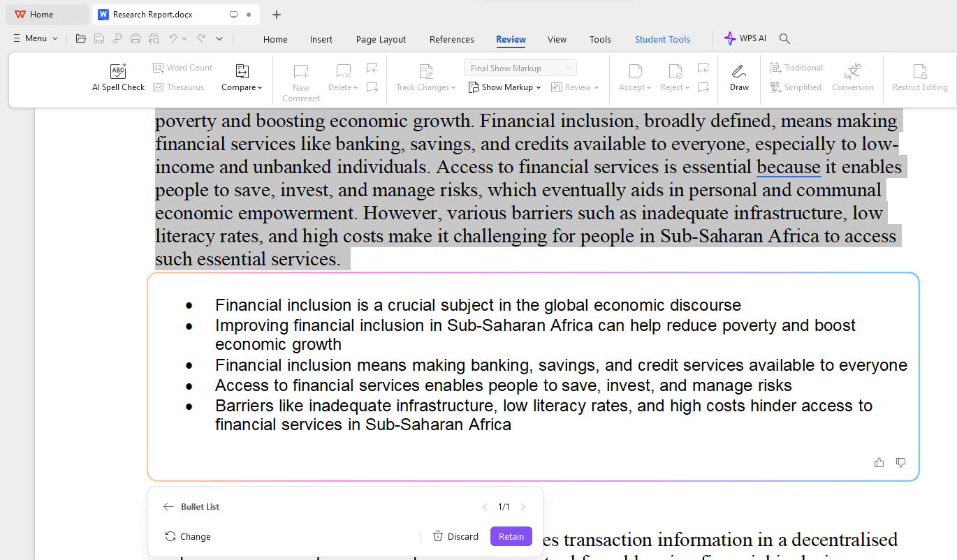Expand the quick access toolbar customize chevron
The image size is (957, 560).
tap(219, 38)
